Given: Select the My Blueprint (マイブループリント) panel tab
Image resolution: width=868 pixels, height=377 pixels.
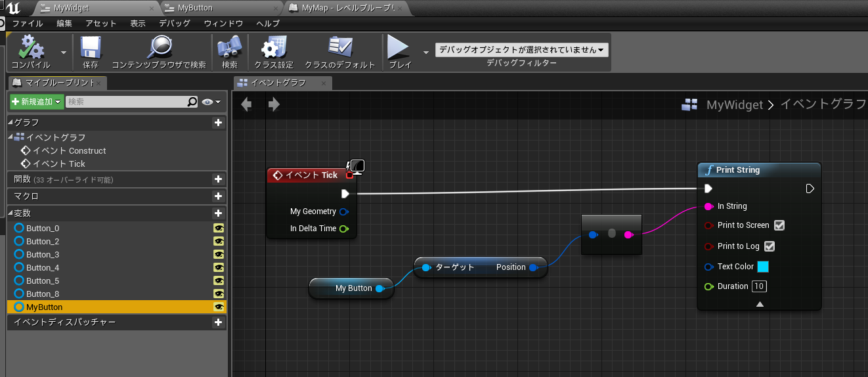Looking at the screenshot, I should pyautogui.click(x=58, y=83).
